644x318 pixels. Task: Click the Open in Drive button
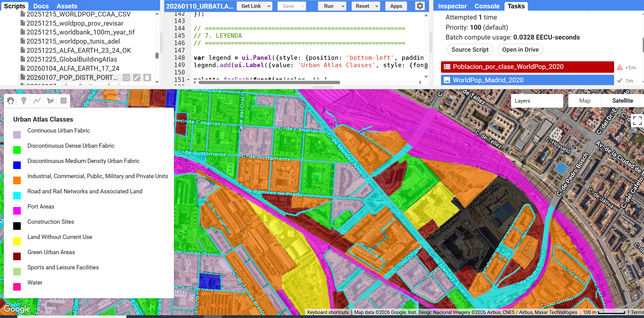(x=520, y=50)
